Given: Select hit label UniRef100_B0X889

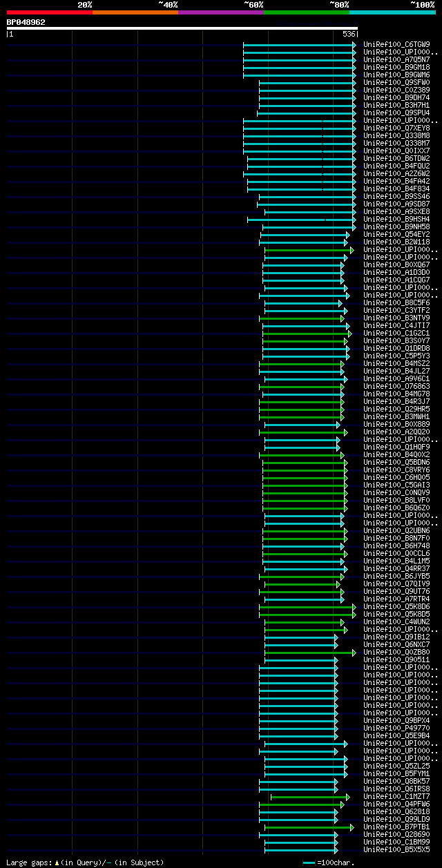Looking at the screenshot, I should (397, 425).
